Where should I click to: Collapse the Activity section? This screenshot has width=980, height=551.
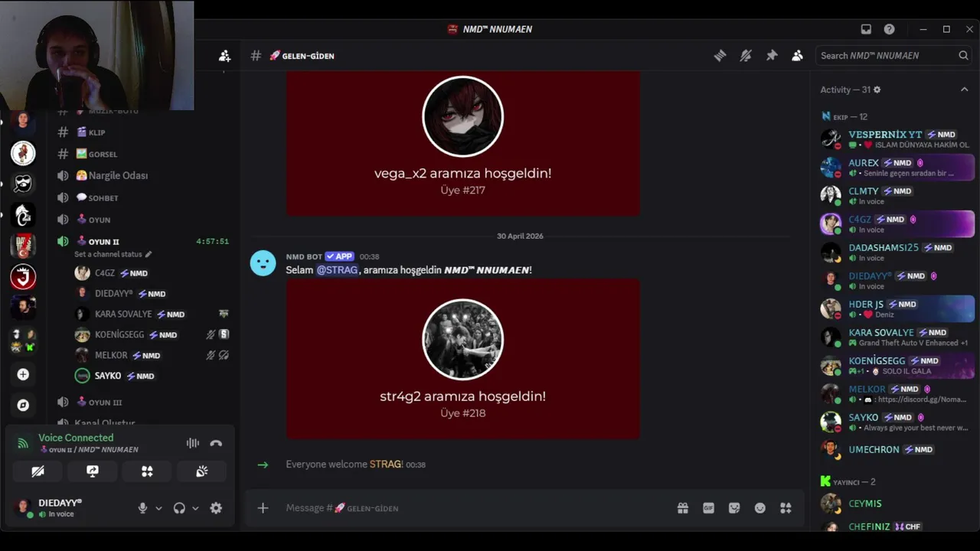[x=964, y=90]
